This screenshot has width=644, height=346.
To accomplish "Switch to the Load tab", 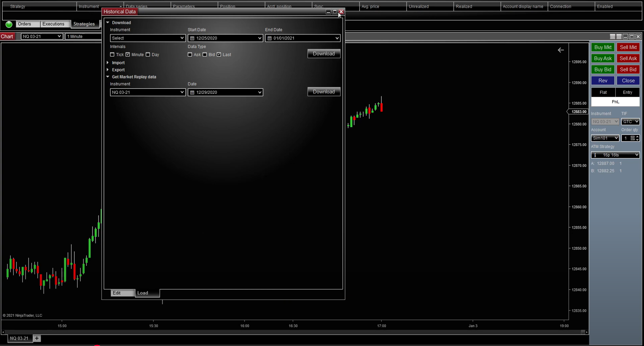I will coord(143,293).
